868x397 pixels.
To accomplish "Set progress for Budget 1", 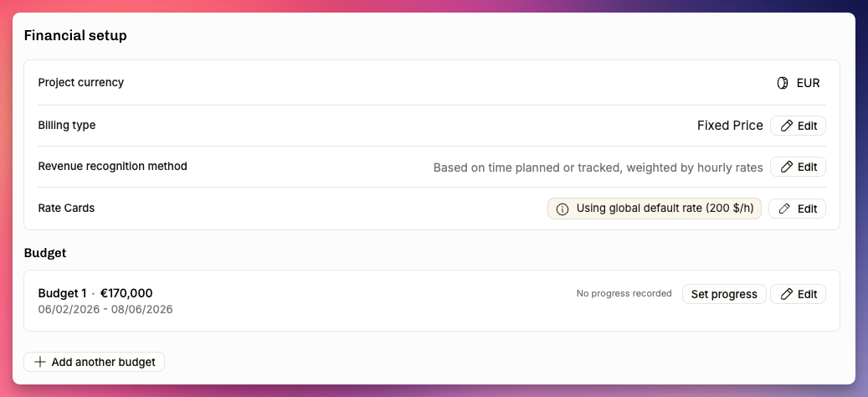I will pyautogui.click(x=724, y=294).
